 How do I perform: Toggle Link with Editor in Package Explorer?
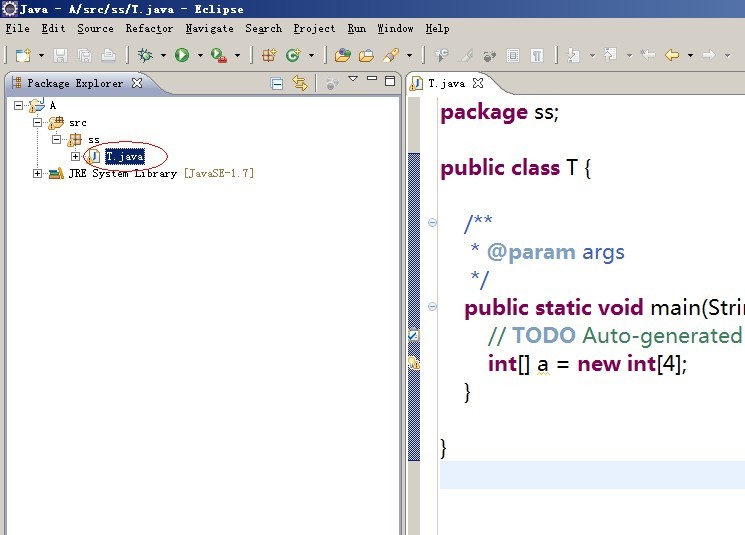298,84
